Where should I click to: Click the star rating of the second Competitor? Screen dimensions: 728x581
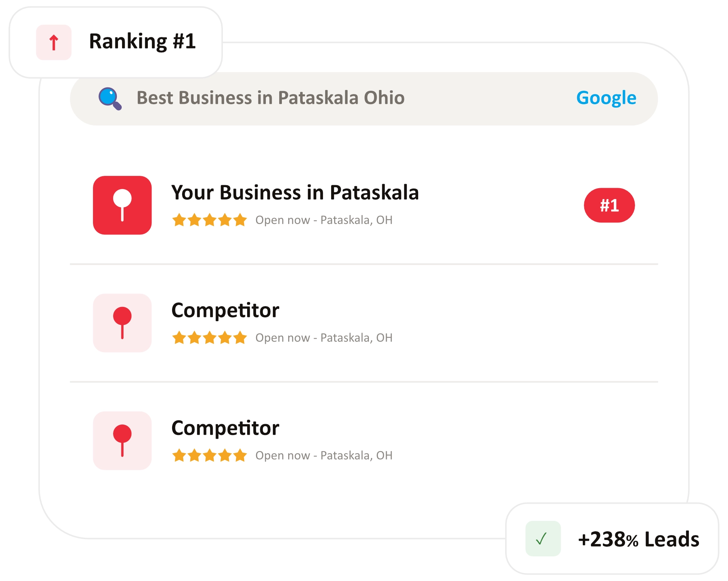[x=209, y=456]
